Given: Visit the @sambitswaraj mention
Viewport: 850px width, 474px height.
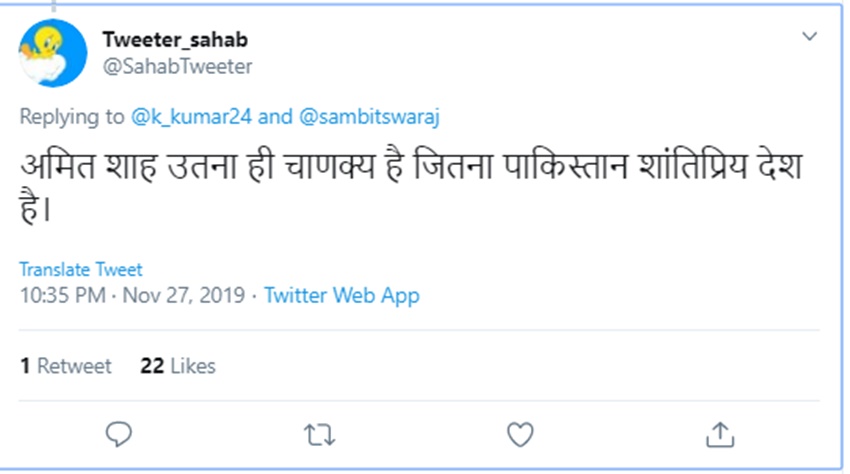Looking at the screenshot, I should [x=367, y=117].
